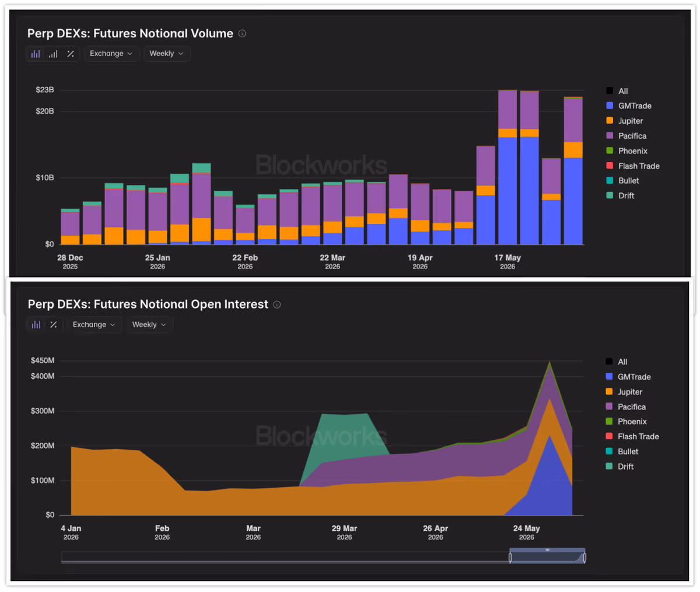Click the $20B axis label

pyautogui.click(x=45, y=111)
